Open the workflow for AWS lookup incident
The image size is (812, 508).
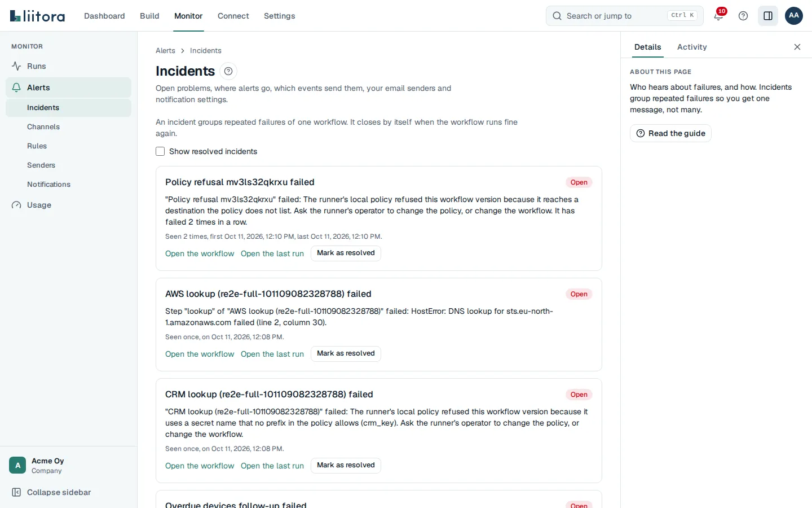coord(200,354)
